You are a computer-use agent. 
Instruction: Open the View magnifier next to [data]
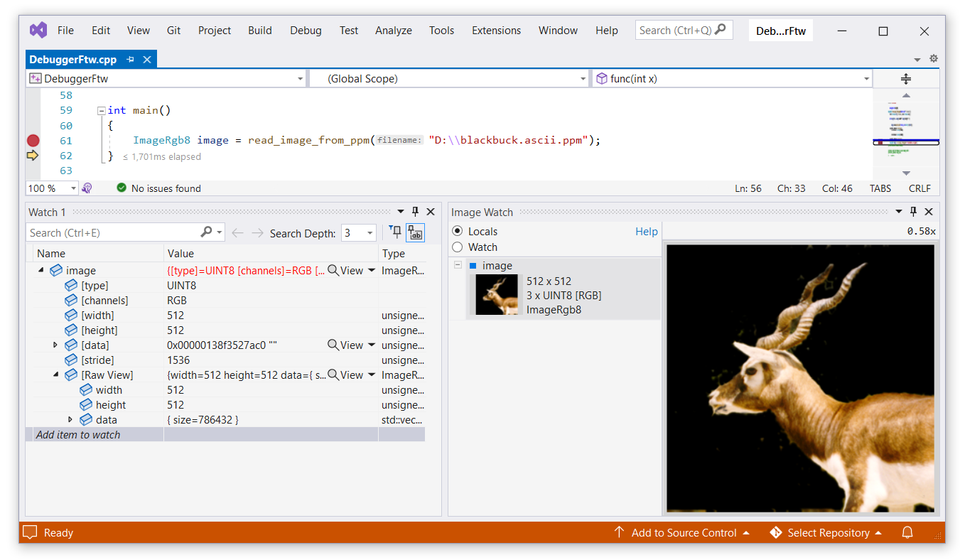click(333, 345)
